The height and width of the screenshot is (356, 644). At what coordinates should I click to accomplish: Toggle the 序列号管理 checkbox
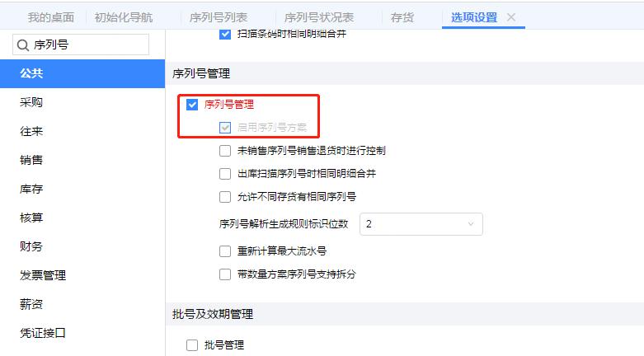[x=192, y=105]
